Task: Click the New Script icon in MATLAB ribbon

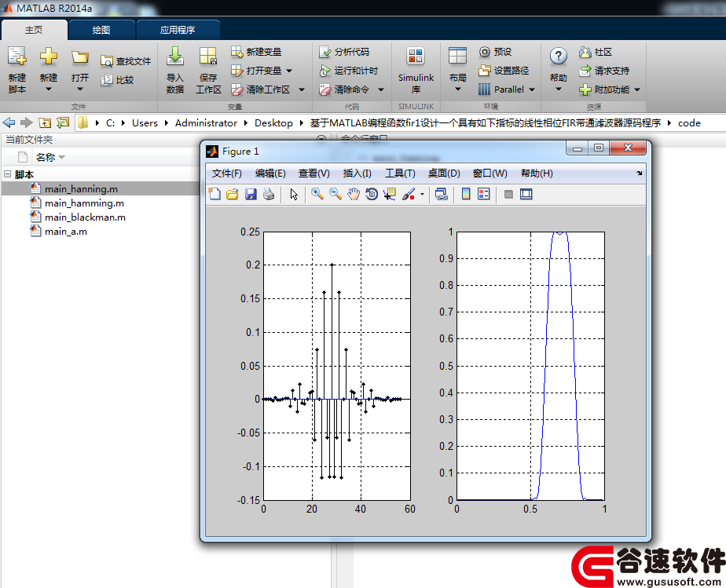Action: coord(17,70)
